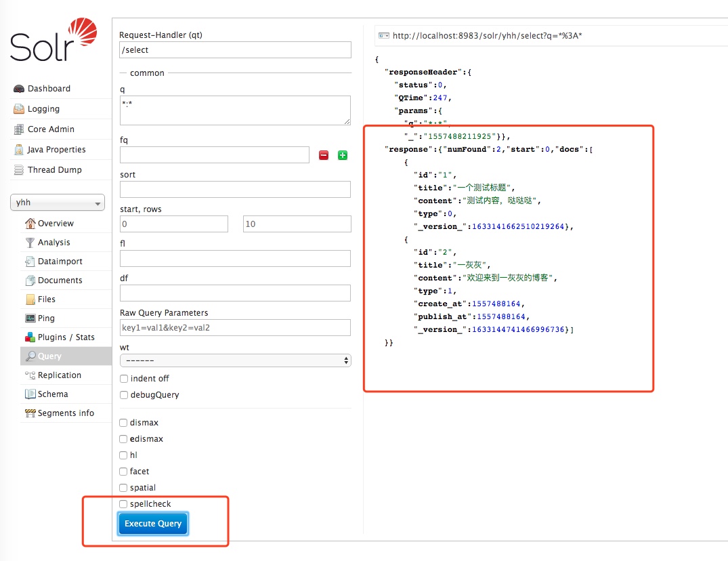
Task: Open Java Properties page
Action: pos(56,150)
